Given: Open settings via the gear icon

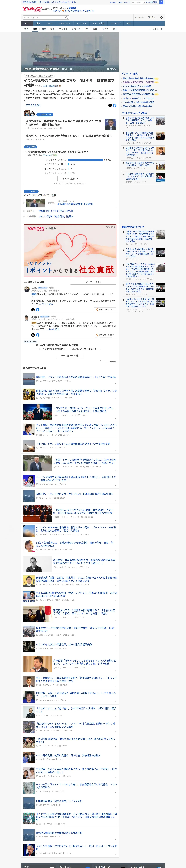Looking at the screenshot, I should tap(161, 18).
